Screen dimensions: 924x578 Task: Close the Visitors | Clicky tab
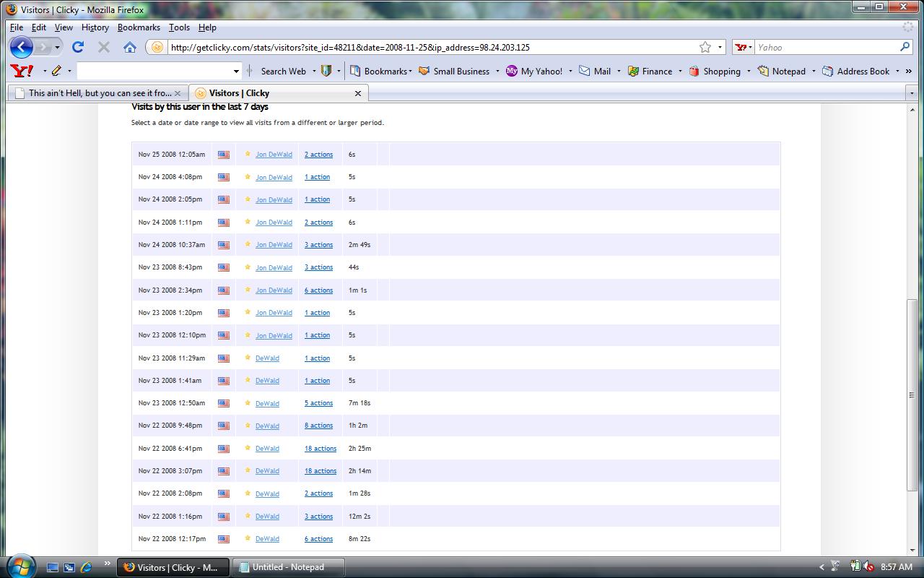pyautogui.click(x=358, y=93)
